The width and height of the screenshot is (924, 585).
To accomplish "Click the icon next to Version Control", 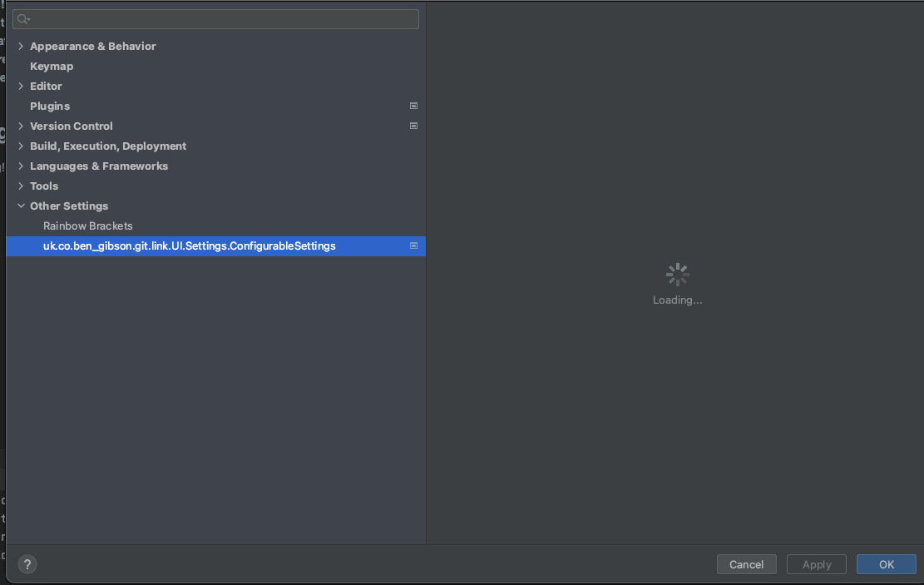I will tap(413, 126).
